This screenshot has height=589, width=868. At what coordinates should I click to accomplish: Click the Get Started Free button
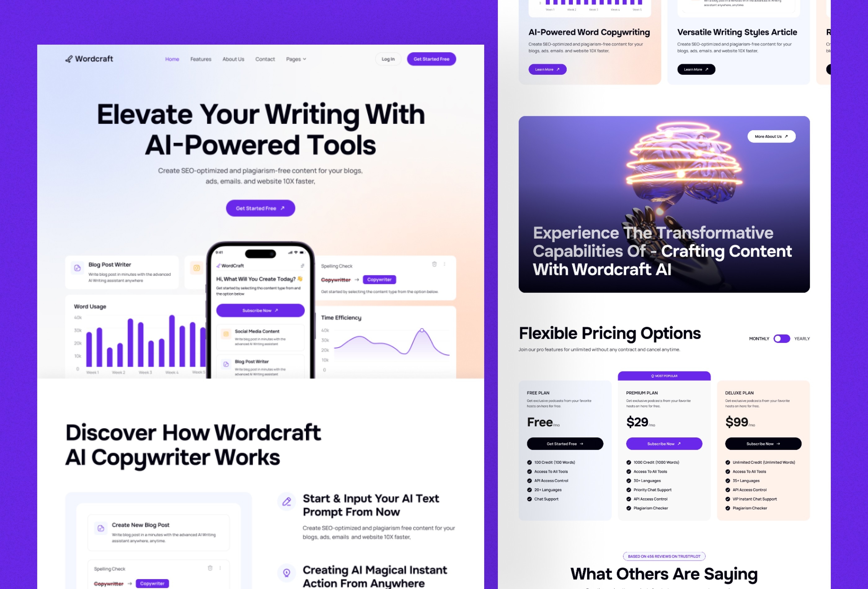(260, 208)
